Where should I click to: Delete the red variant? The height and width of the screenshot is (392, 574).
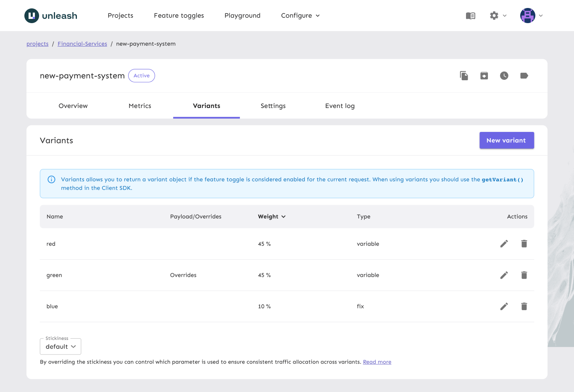524,244
